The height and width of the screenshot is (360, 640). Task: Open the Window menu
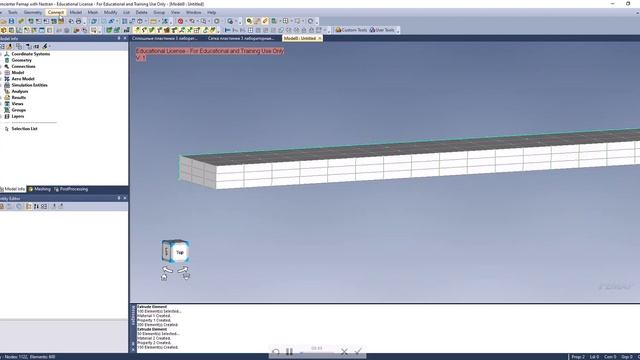click(193, 13)
